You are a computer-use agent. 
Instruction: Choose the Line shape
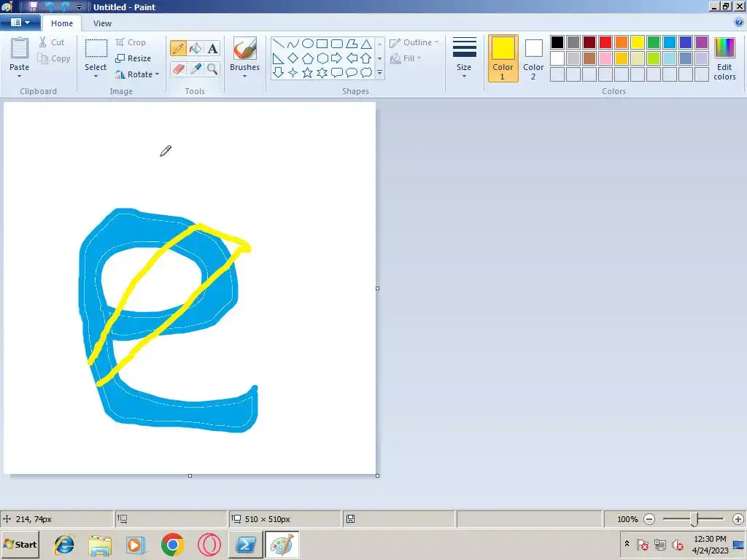pos(279,44)
